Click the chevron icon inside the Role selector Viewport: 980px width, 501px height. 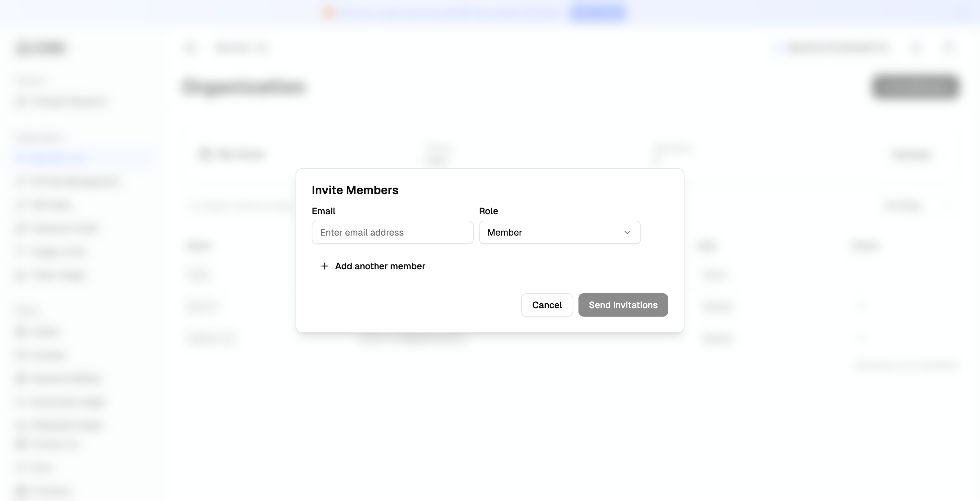click(x=627, y=232)
